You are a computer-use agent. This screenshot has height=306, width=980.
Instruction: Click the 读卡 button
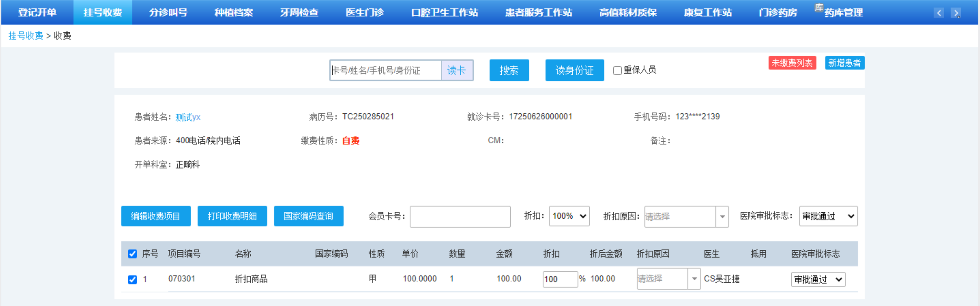click(x=456, y=70)
